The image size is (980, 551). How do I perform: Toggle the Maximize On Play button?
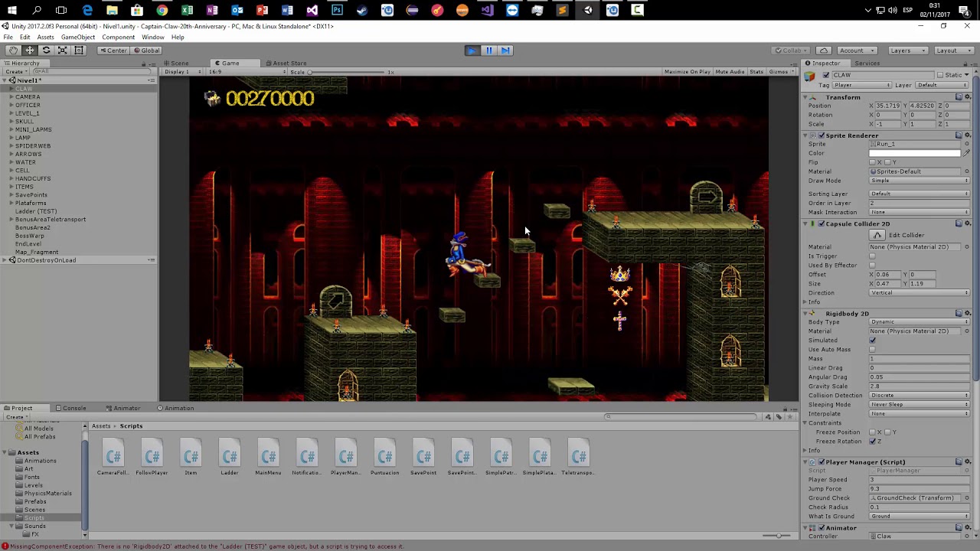[x=688, y=72]
